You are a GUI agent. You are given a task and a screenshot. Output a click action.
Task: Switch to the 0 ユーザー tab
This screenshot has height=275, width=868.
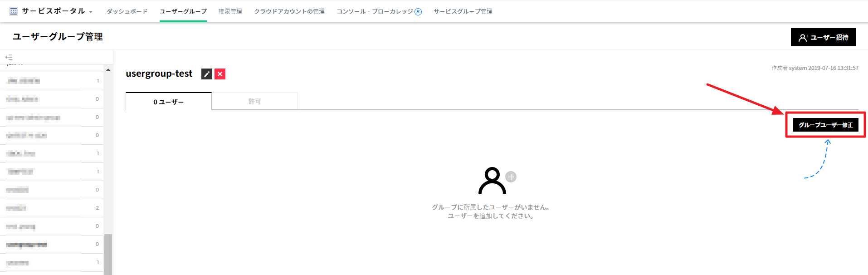pos(169,102)
